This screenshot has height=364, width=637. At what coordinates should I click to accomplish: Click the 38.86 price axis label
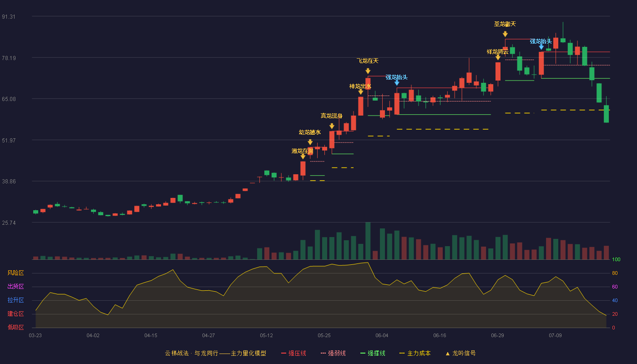tap(9, 182)
